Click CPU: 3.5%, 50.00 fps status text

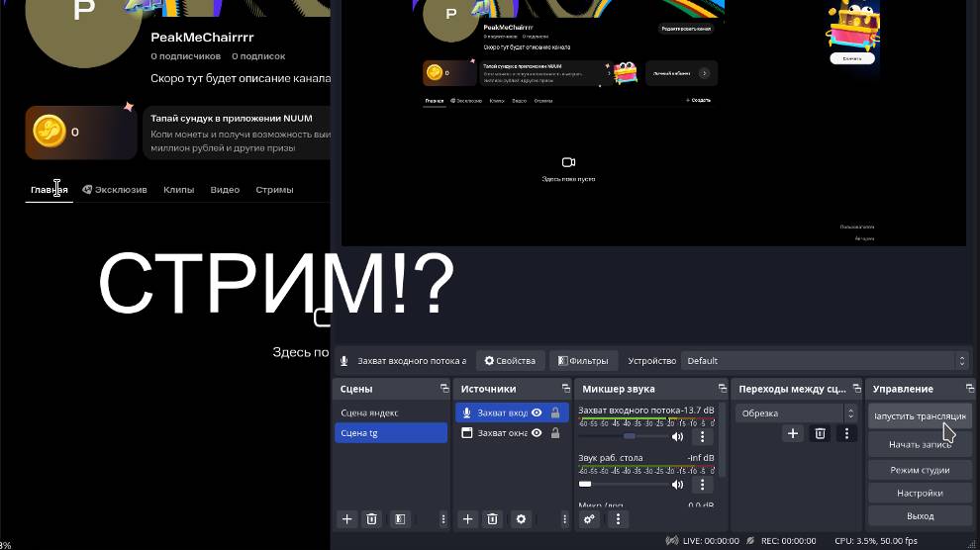point(876,541)
